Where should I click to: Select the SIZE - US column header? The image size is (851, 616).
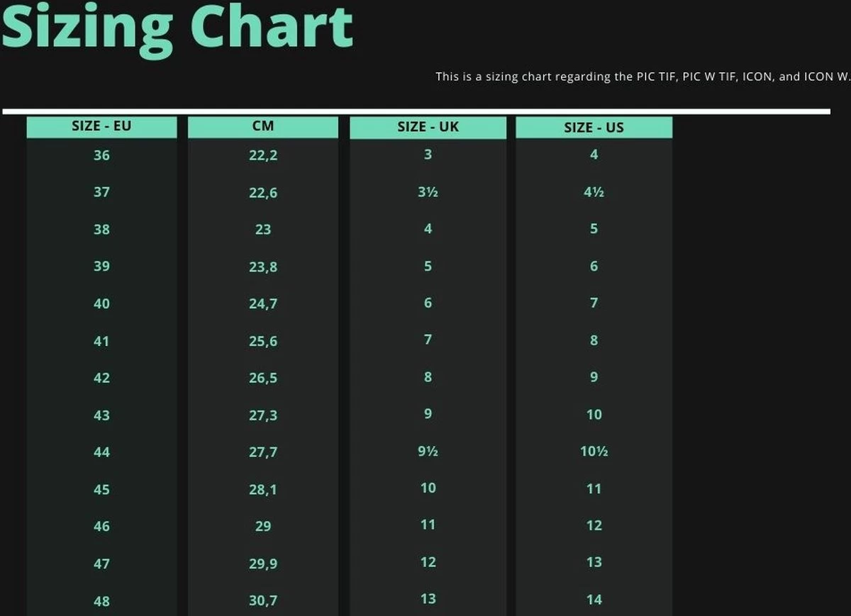(x=594, y=128)
